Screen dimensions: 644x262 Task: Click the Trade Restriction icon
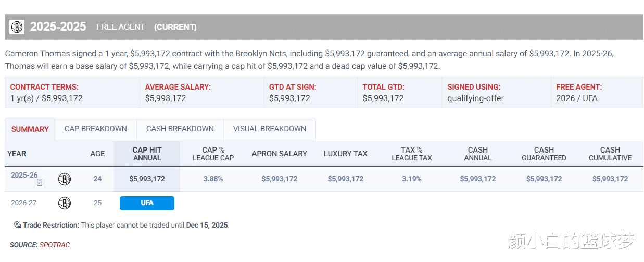[x=18, y=225]
